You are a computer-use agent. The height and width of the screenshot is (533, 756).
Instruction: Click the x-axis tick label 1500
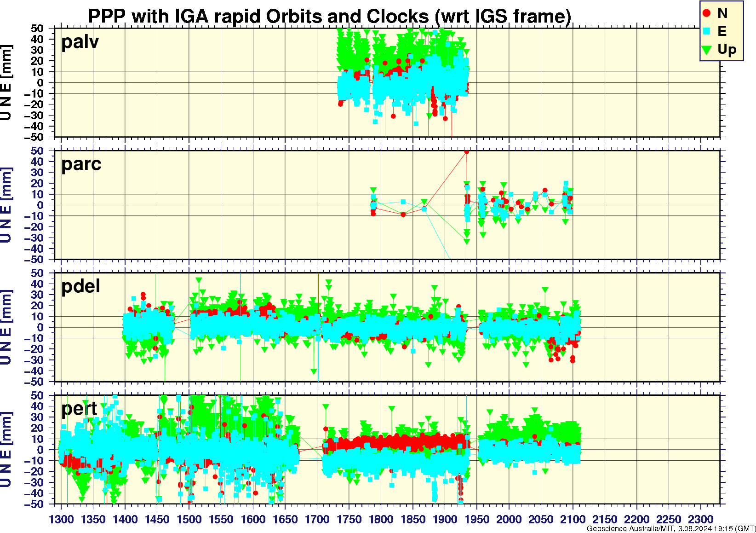(x=189, y=520)
